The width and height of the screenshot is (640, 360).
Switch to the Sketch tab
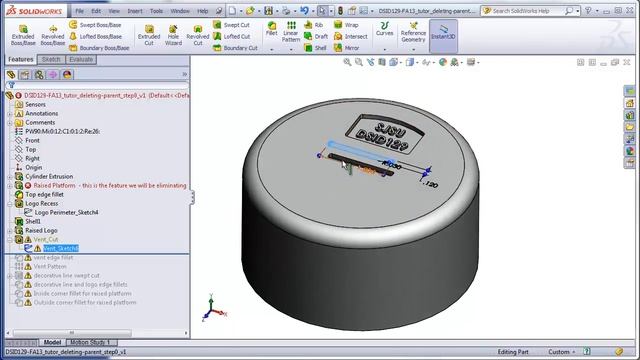[x=51, y=60]
